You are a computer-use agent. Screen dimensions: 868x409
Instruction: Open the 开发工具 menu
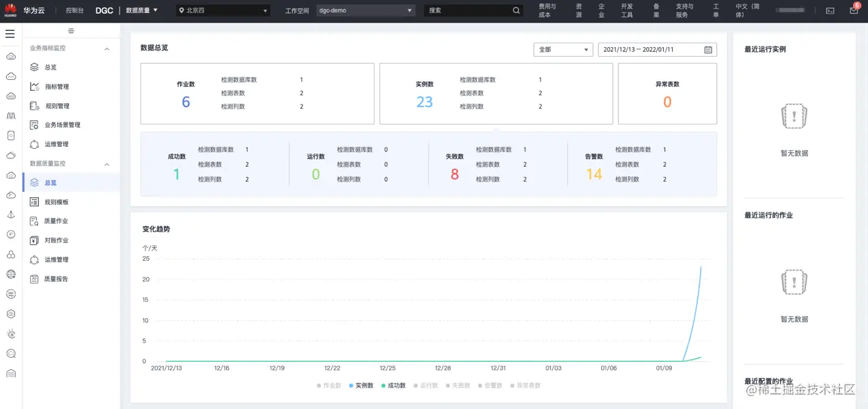coord(627,11)
